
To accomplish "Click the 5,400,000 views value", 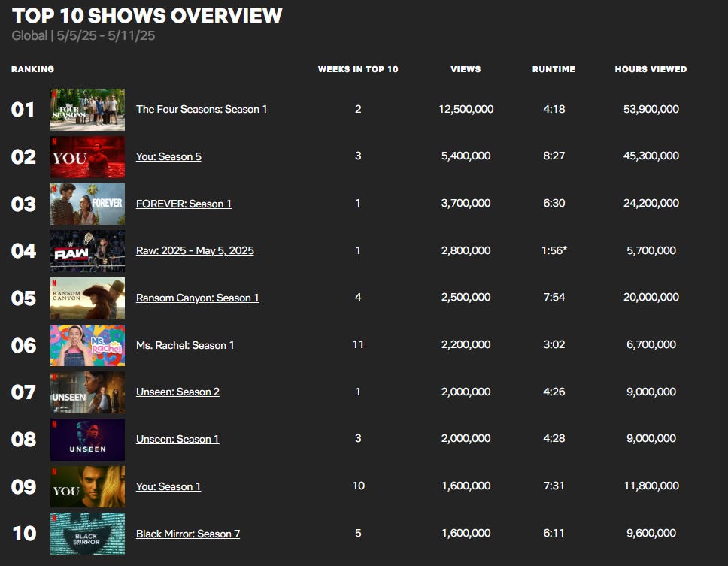I will (x=466, y=156).
